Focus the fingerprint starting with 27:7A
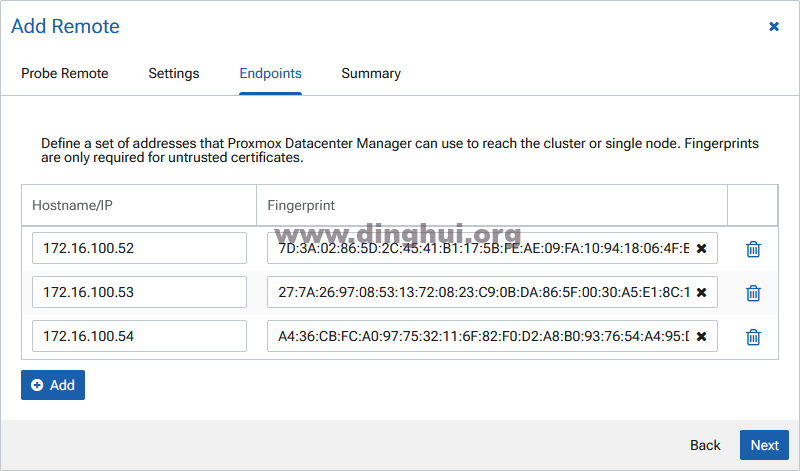This screenshot has width=800, height=471. pyautogui.click(x=480, y=293)
